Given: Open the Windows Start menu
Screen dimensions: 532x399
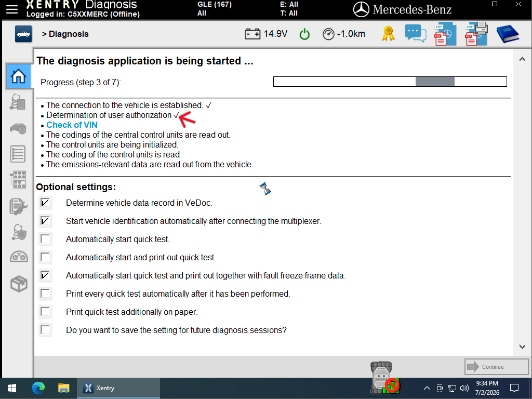Looking at the screenshot, I should tap(12, 388).
